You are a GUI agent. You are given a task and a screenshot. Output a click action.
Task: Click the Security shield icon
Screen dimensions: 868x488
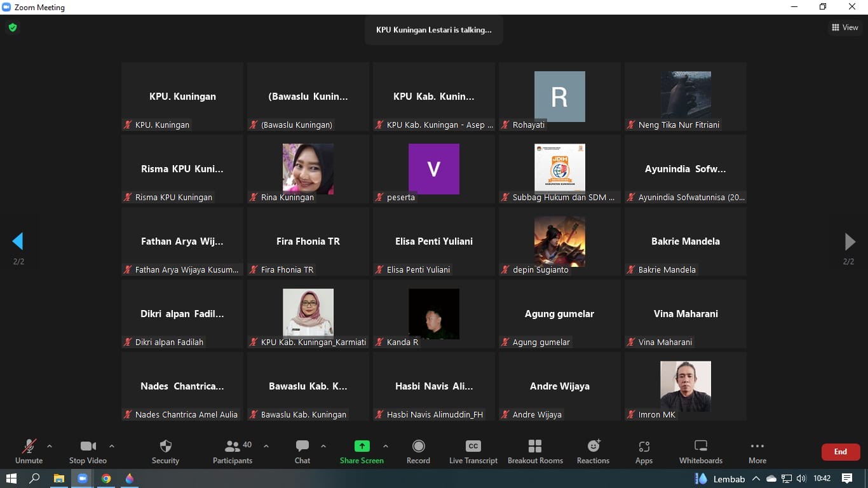pyautogui.click(x=165, y=446)
